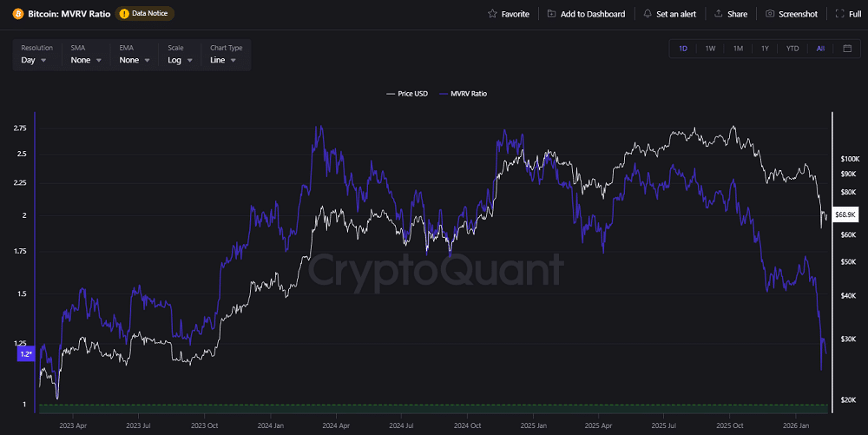Click the Share upload icon
868x435 pixels.
tap(718, 13)
